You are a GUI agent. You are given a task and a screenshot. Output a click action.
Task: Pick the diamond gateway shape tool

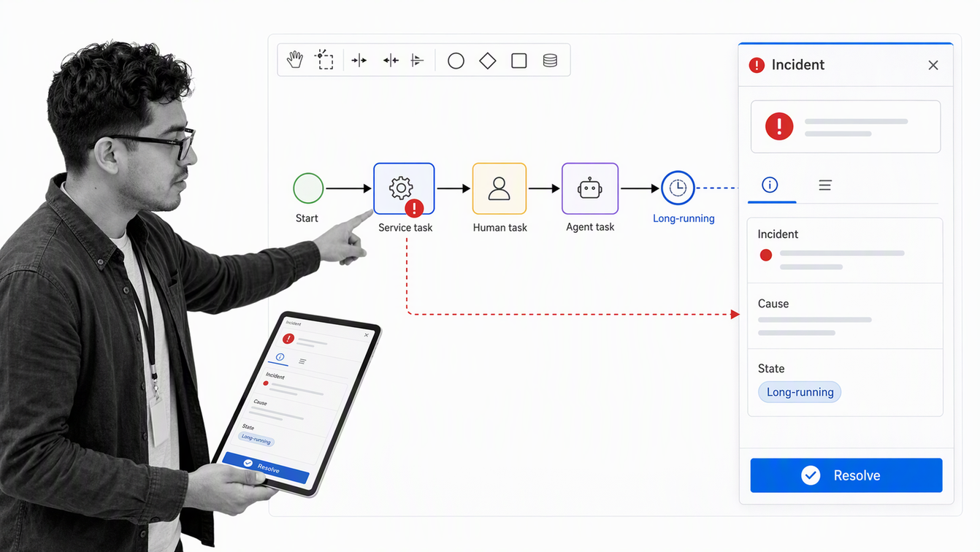click(488, 61)
